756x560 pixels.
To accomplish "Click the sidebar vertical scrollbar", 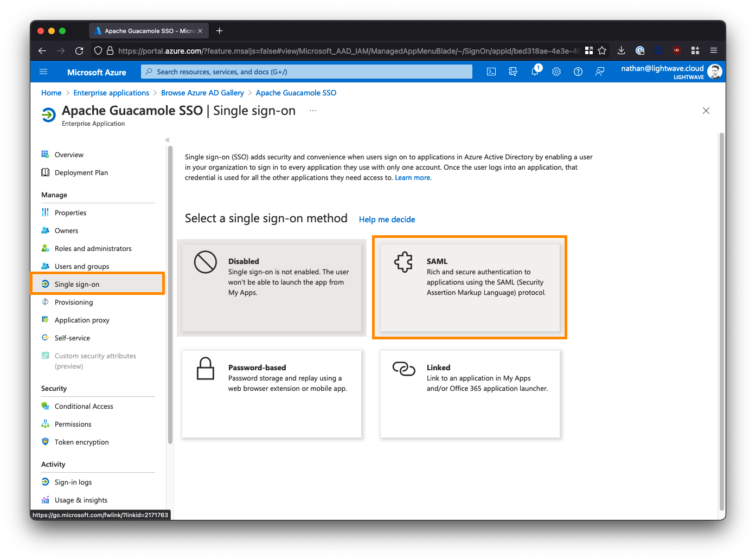I will pos(170,293).
